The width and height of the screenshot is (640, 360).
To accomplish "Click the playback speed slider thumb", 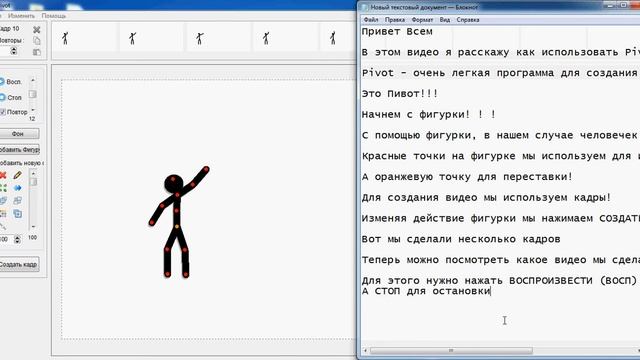I will [x=33, y=94].
